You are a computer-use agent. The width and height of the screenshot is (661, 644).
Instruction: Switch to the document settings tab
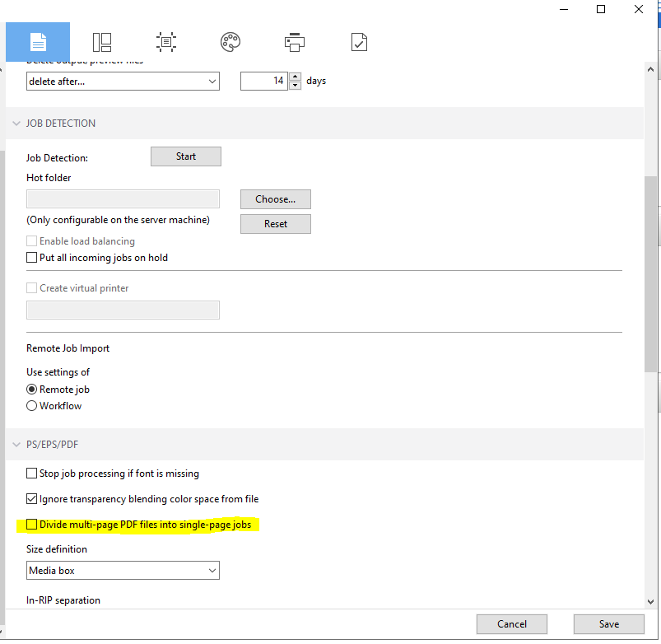(38, 41)
